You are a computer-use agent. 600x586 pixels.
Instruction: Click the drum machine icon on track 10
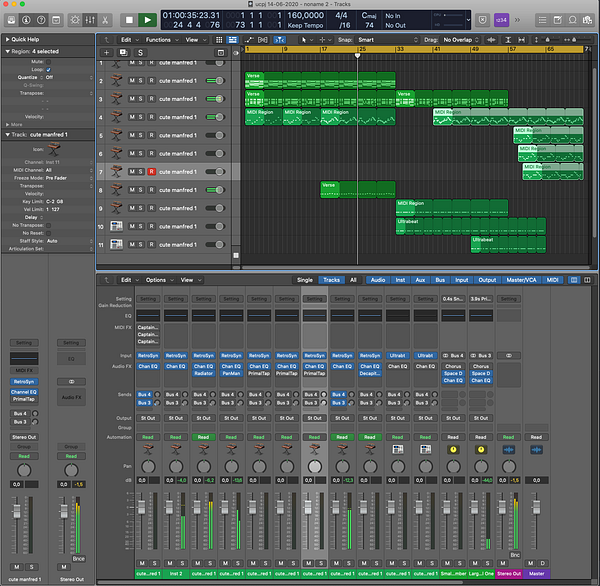point(116,227)
